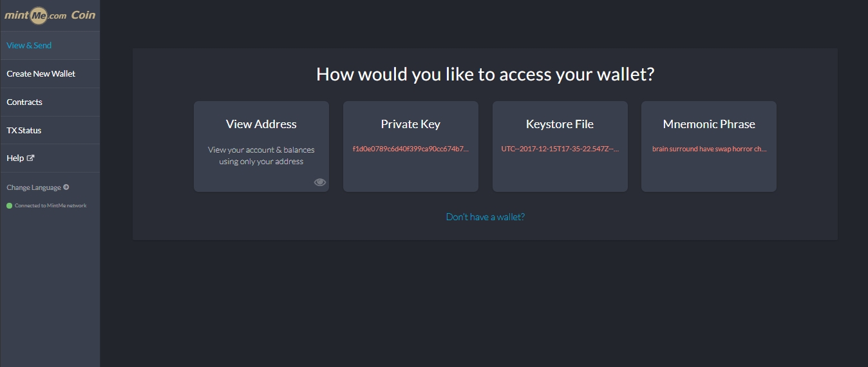Viewport: 868px width, 367px height.
Task: Select TX Status in the sidebar
Action: coord(24,131)
